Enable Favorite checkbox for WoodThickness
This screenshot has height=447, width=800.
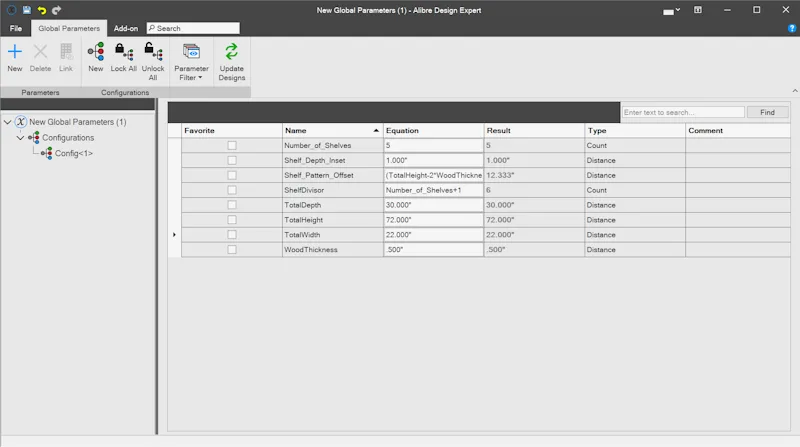(232, 250)
